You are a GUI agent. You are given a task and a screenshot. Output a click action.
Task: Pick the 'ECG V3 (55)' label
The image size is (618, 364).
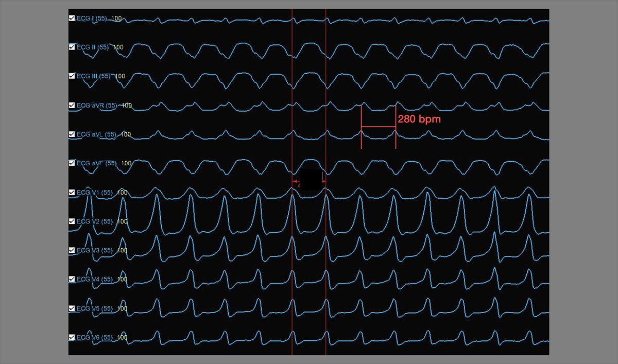[95, 250]
